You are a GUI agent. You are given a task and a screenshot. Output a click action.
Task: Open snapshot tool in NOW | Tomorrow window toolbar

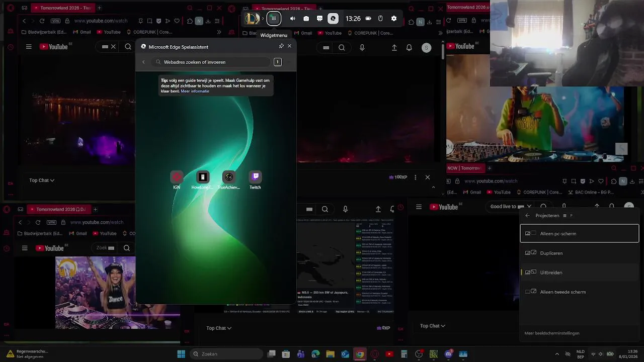[574, 181]
